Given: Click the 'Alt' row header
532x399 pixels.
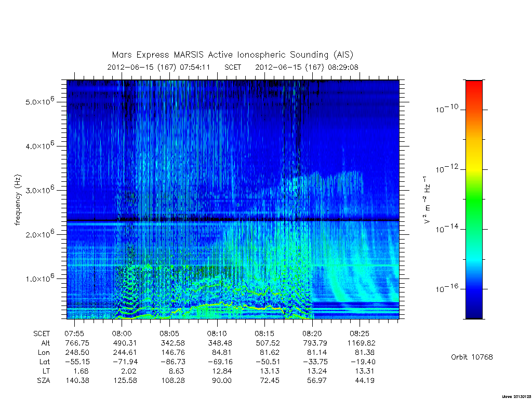Looking at the screenshot, I should (45, 343).
